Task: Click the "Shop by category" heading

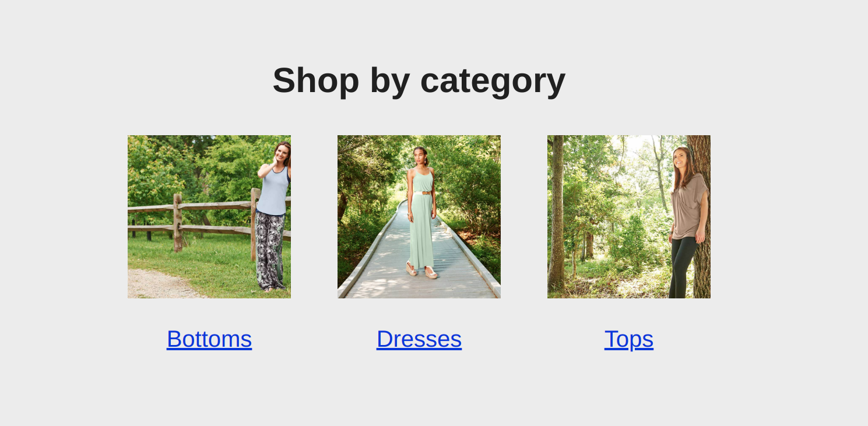Action: click(x=419, y=80)
